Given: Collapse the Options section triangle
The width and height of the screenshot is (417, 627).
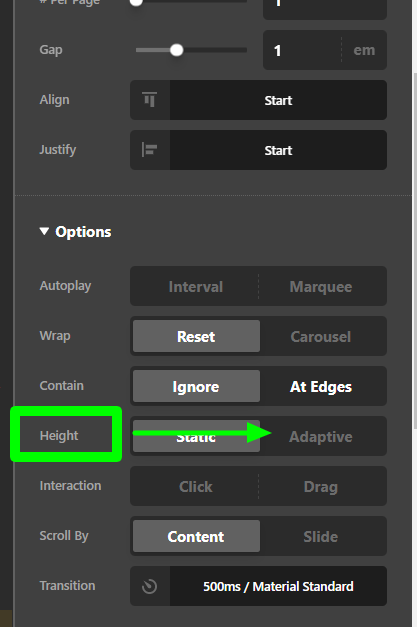Looking at the screenshot, I should (x=44, y=232).
